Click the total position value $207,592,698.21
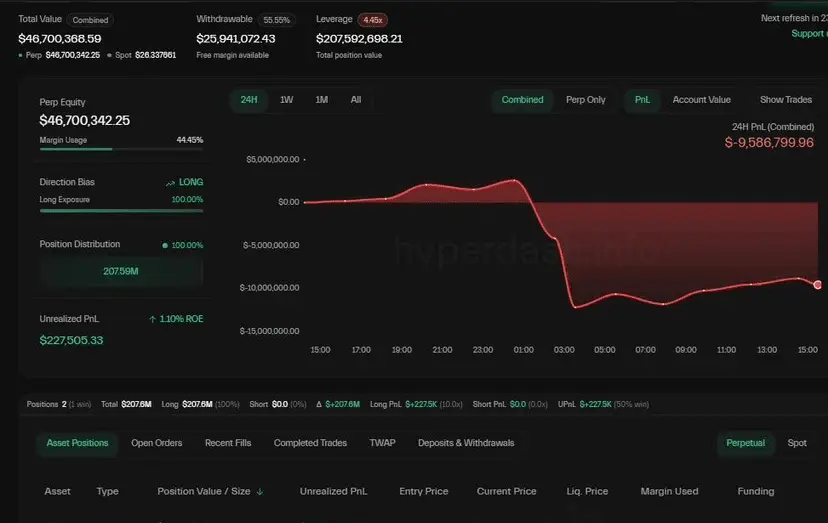Screen dimensions: 828x523 (359, 39)
